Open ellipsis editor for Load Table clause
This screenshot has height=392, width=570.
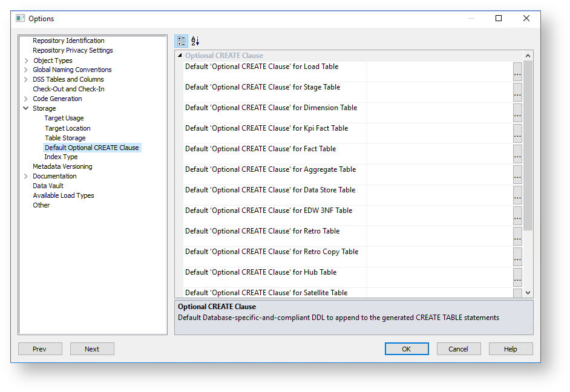[517, 71]
